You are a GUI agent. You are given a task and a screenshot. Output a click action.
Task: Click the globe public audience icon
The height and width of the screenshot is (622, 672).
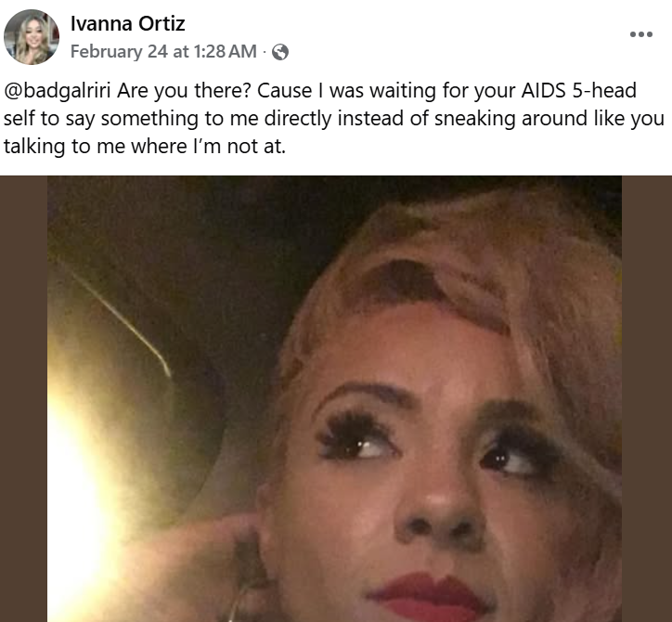(279, 52)
